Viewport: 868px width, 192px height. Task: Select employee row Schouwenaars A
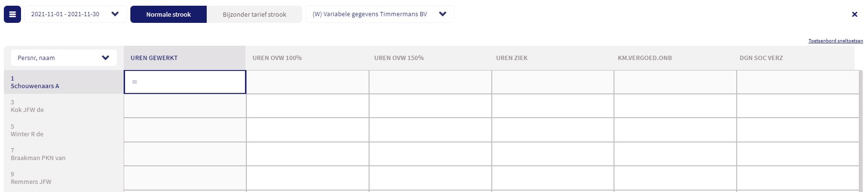pyautogui.click(x=35, y=82)
